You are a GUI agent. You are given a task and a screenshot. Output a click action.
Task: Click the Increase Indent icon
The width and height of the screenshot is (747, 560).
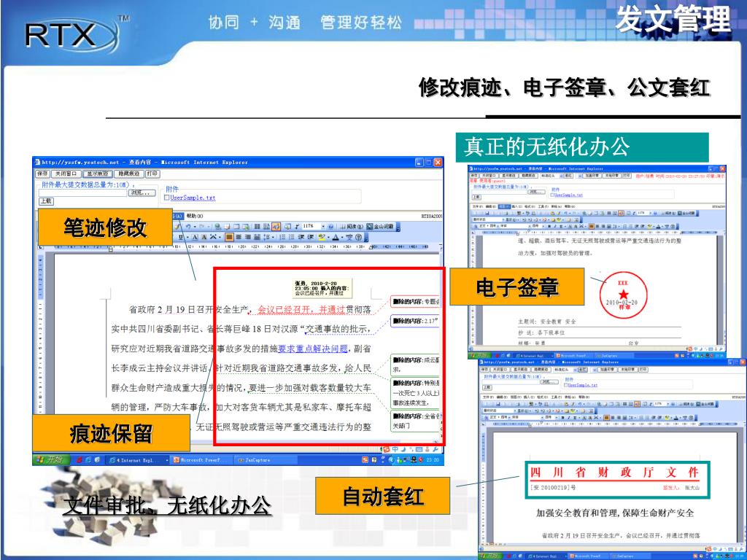[310, 237]
